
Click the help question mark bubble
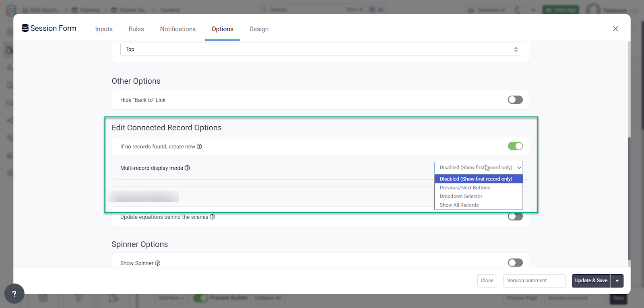(14, 294)
